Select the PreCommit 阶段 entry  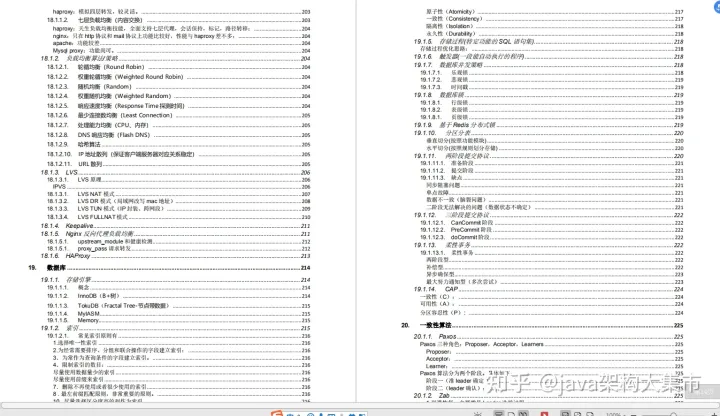pyautogui.click(x=552, y=230)
